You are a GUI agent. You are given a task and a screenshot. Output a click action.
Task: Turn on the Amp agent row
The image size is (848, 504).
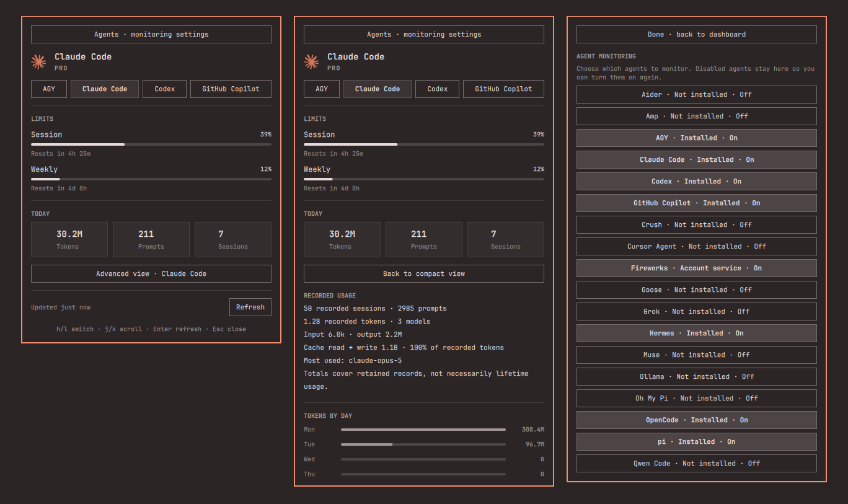[697, 117]
